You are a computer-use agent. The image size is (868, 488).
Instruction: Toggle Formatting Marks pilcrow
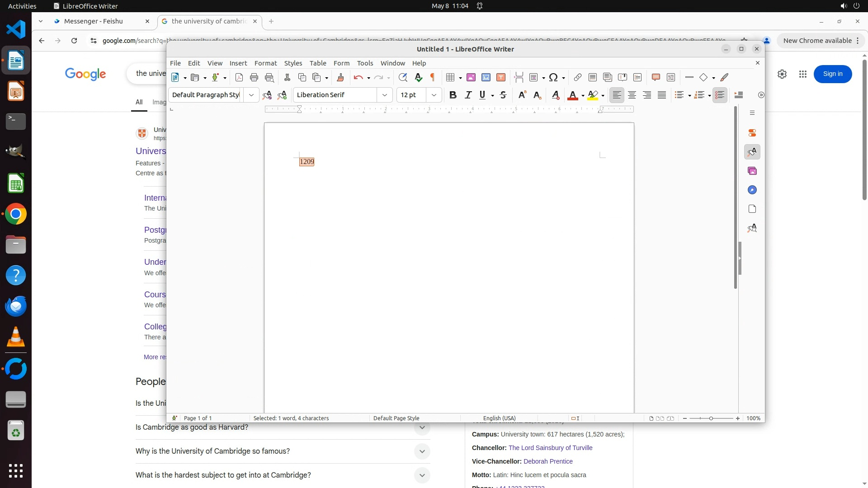(432, 78)
